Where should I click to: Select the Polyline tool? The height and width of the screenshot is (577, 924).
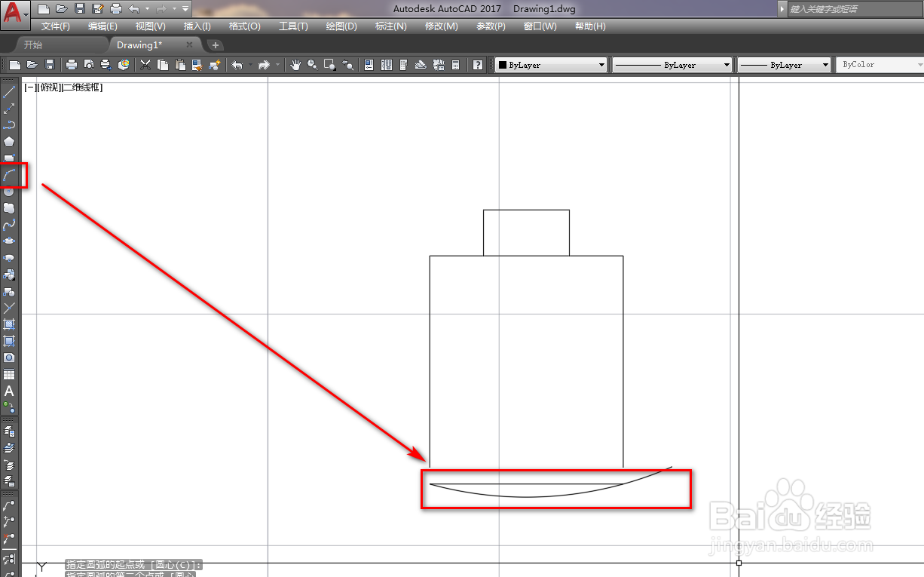9,125
